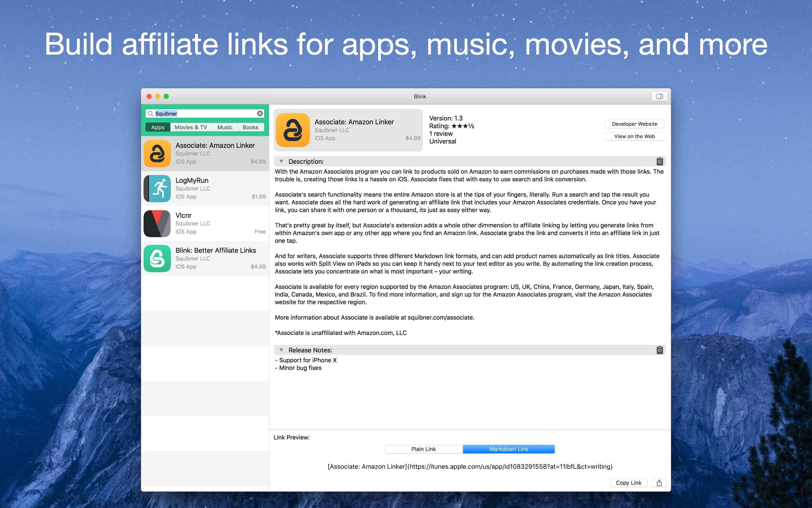Image resolution: width=812 pixels, height=508 pixels.
Task: Switch to the Music tab
Action: [x=225, y=127]
